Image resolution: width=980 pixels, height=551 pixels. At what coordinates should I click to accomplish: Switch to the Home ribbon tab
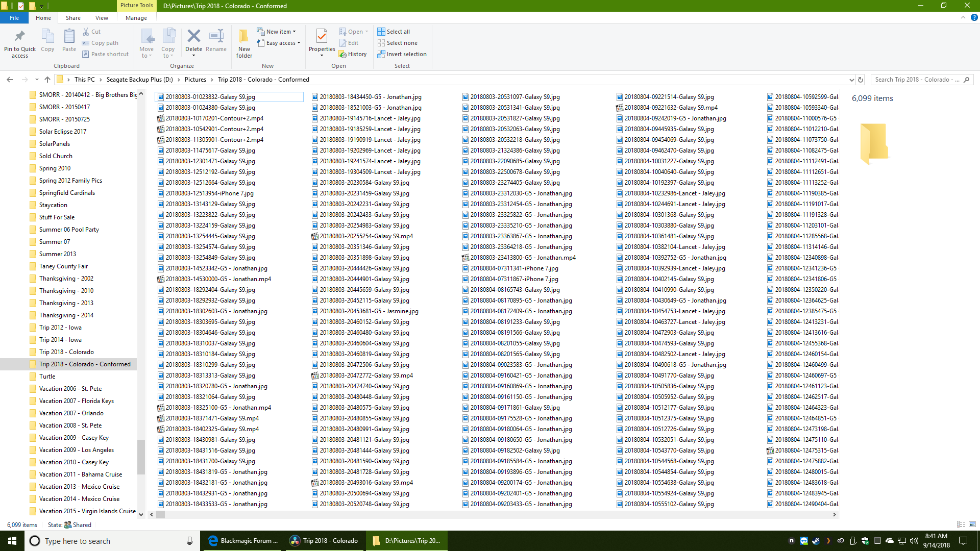[x=43, y=18]
